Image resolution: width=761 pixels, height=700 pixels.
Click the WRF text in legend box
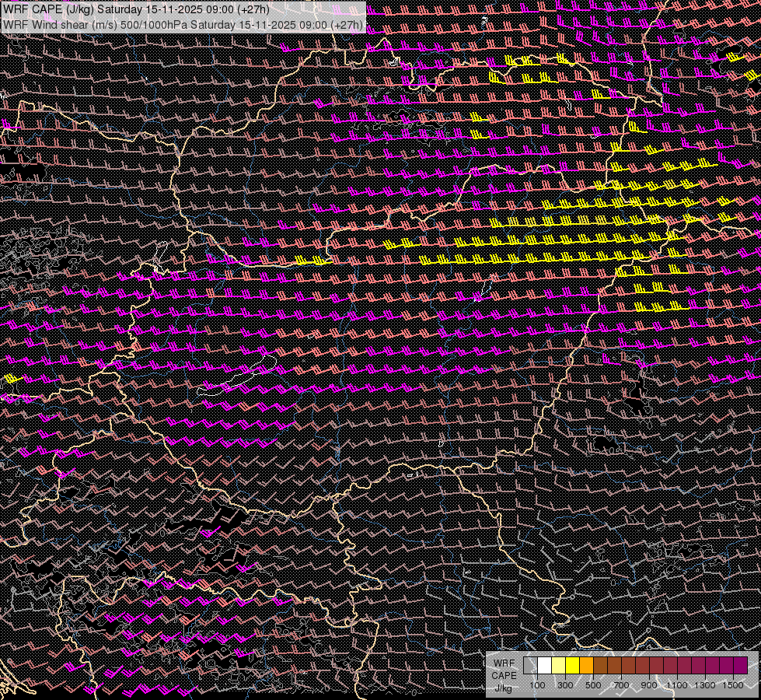click(x=504, y=663)
